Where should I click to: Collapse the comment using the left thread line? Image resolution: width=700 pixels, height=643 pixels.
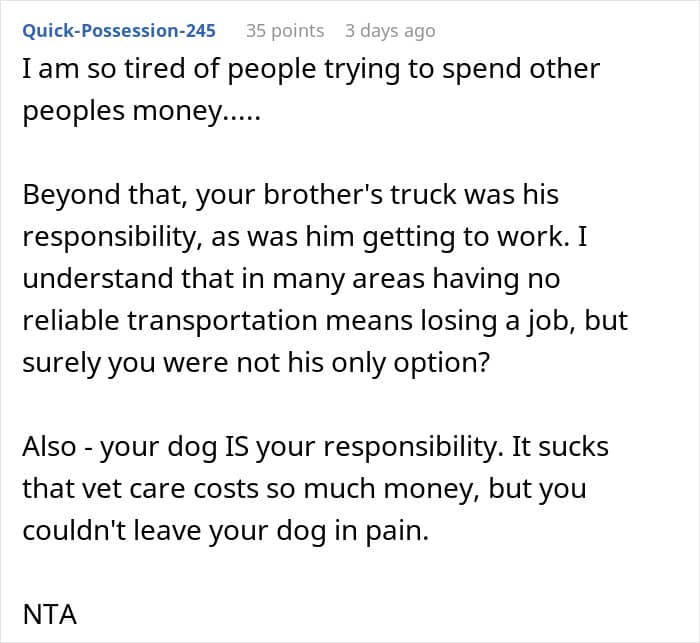(5, 320)
